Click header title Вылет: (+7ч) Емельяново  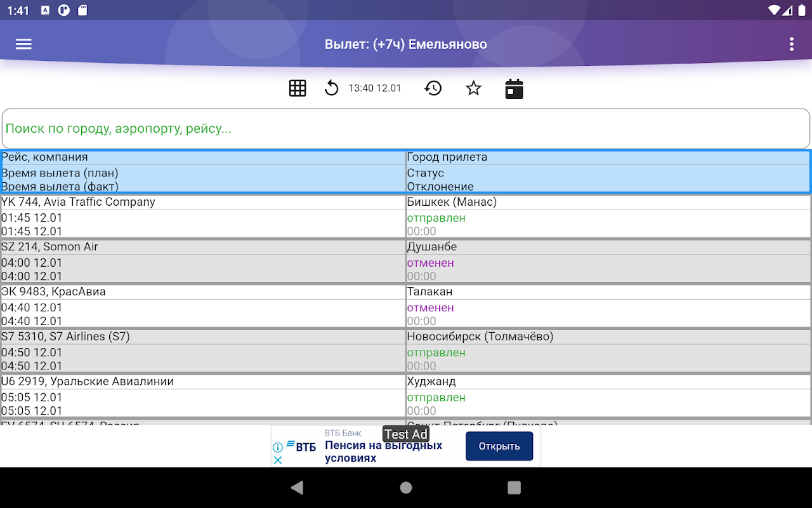point(406,44)
